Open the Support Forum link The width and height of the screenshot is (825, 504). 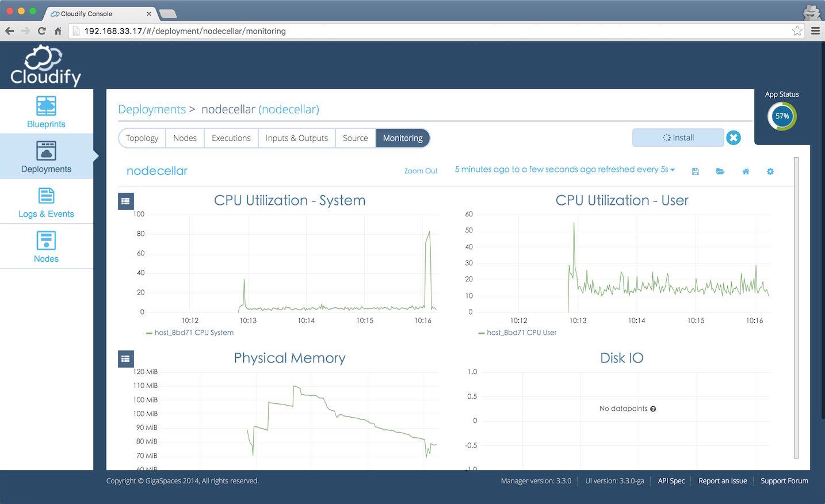[784, 481]
